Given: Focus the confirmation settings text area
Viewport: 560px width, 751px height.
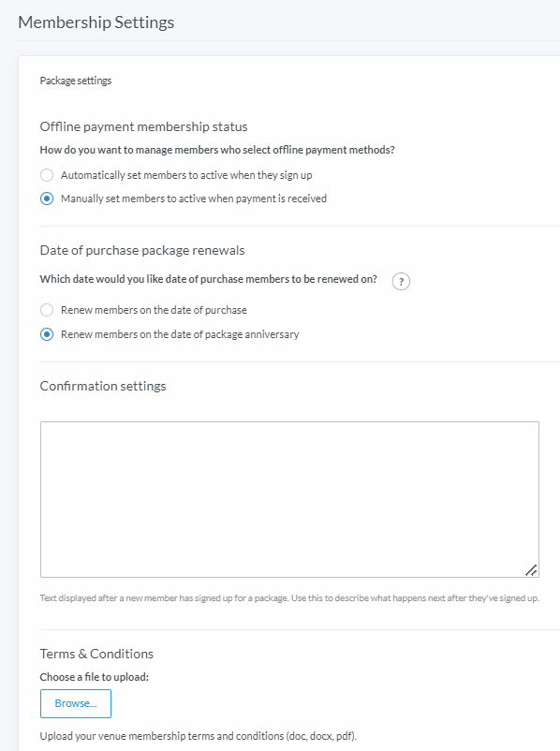Looking at the screenshot, I should click(x=289, y=499).
